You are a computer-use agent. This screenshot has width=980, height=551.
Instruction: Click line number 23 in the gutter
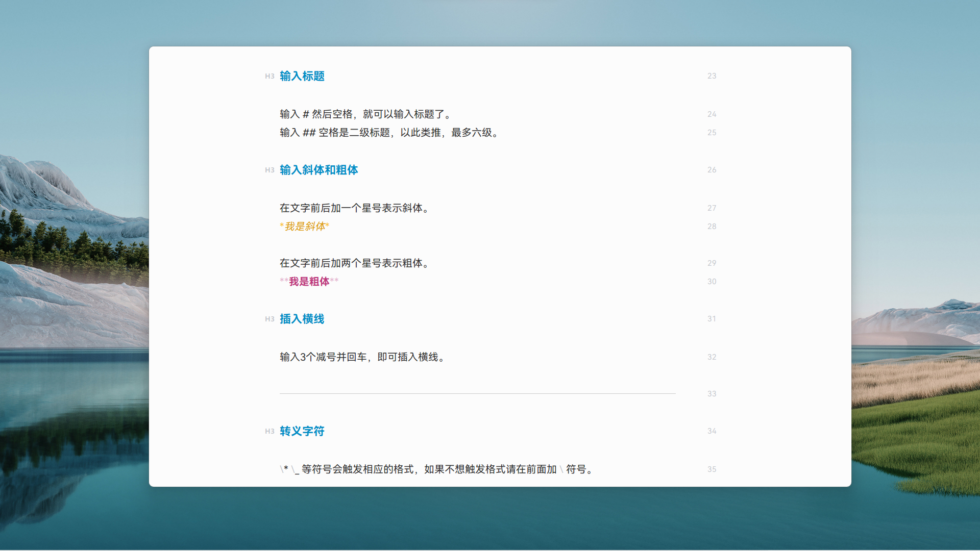click(x=712, y=76)
